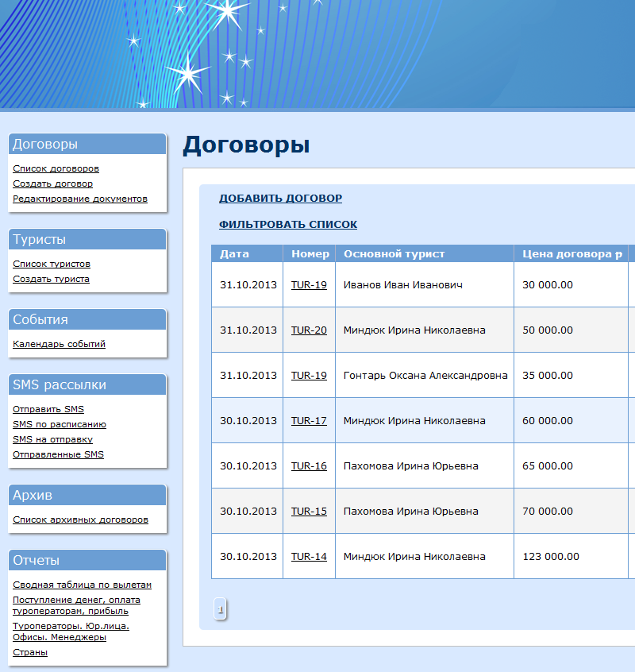Open contract TUR-14

tap(309, 556)
